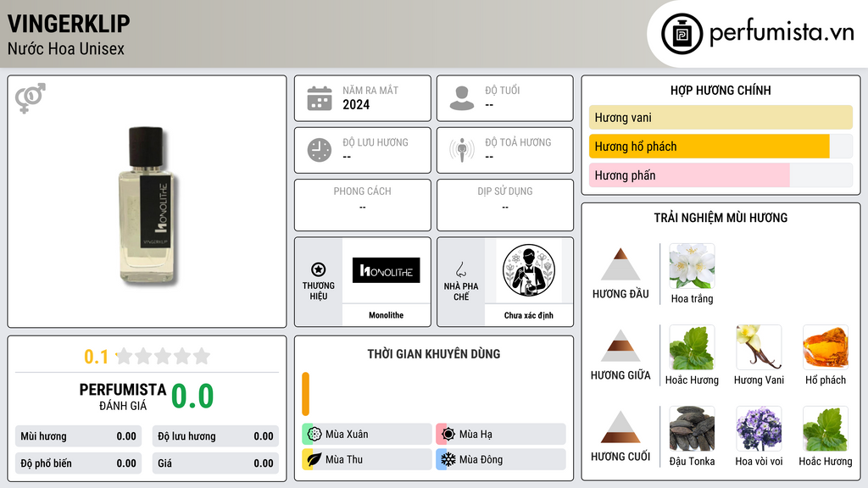Click the unisex gender symbol icon

31,98
